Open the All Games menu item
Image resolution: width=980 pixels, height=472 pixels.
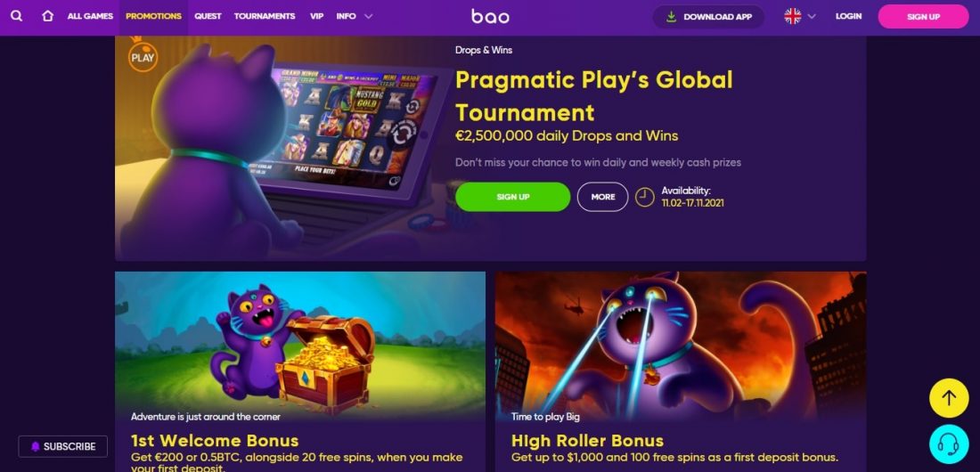pyautogui.click(x=90, y=16)
